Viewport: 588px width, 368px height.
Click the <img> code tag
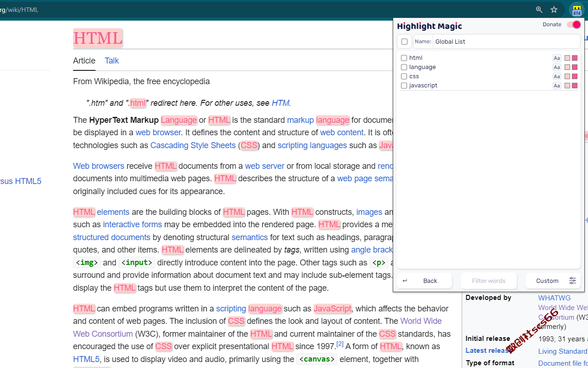pyautogui.click(x=87, y=263)
